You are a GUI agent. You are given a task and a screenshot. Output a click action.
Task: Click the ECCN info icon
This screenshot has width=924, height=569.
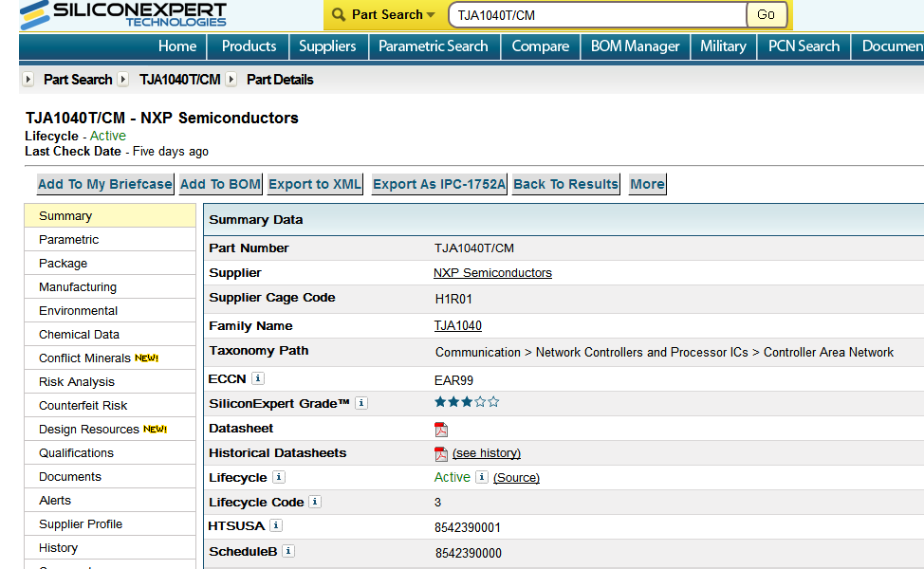coord(257,378)
